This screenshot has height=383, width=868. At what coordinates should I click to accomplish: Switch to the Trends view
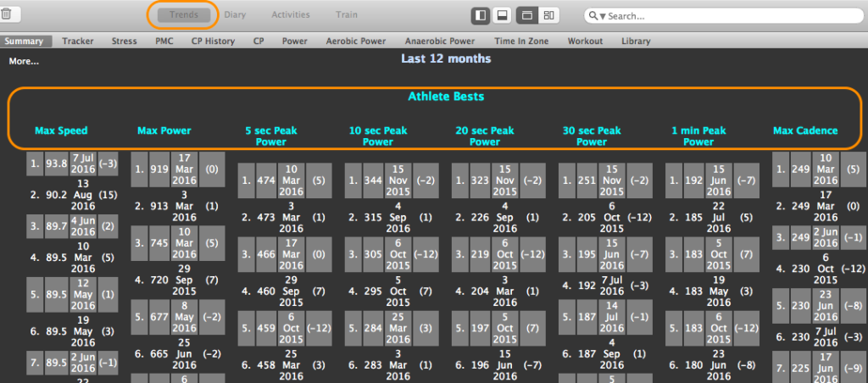point(184,15)
